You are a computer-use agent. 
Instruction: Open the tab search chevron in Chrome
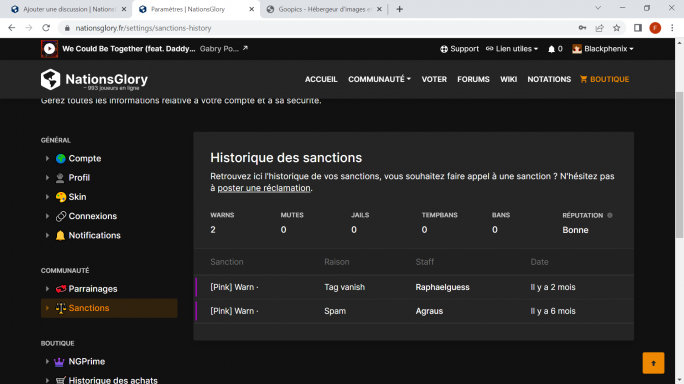click(598, 8)
